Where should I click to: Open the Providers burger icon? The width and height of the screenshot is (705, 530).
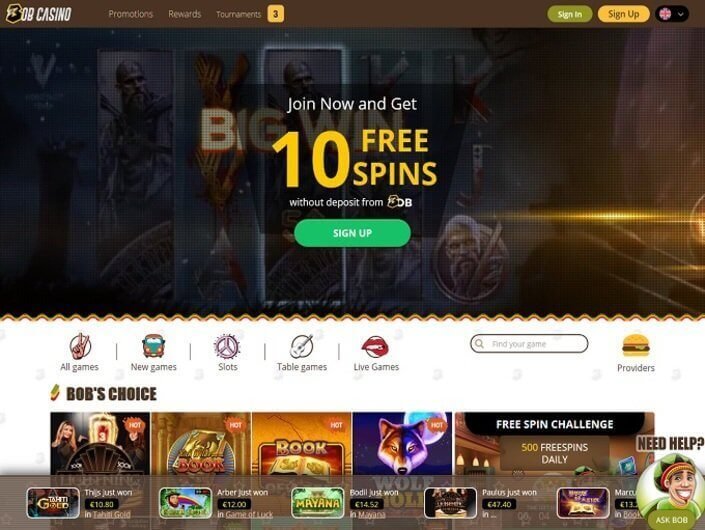[x=636, y=345]
